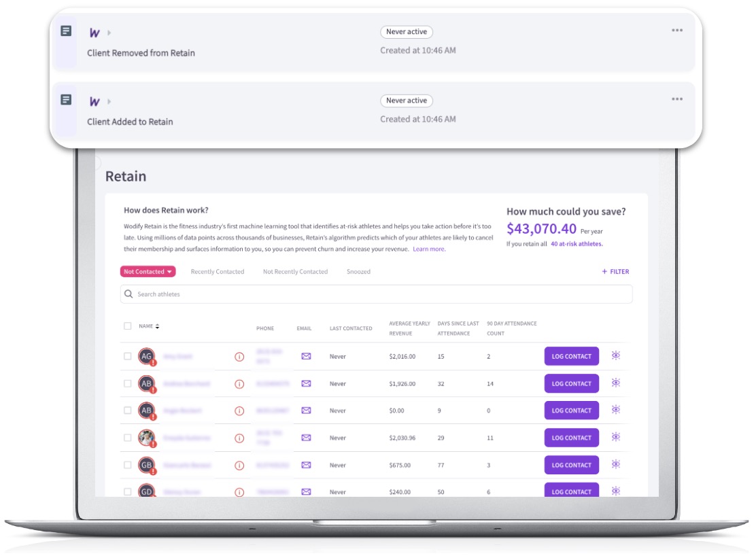Open the photo avatar in the $2,030.96 row

[147, 438]
